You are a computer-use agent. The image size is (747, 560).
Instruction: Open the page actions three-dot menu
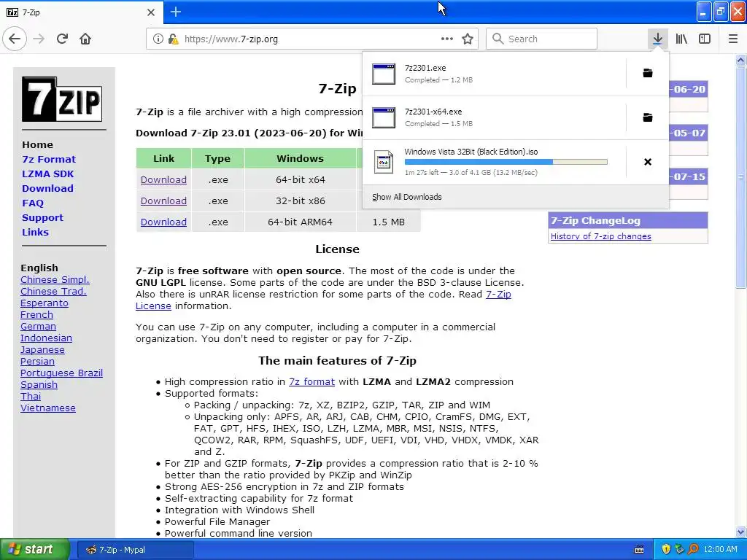(x=447, y=39)
